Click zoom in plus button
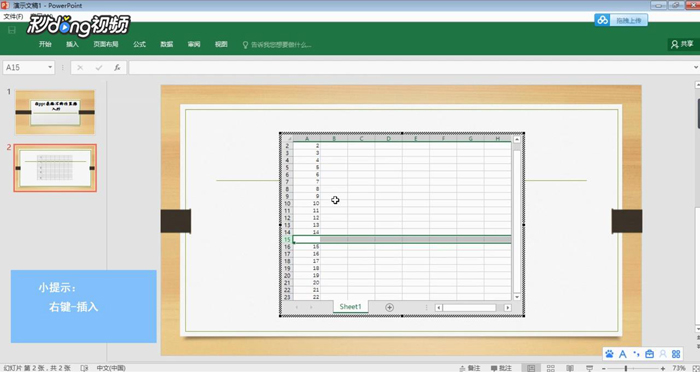 [662, 368]
